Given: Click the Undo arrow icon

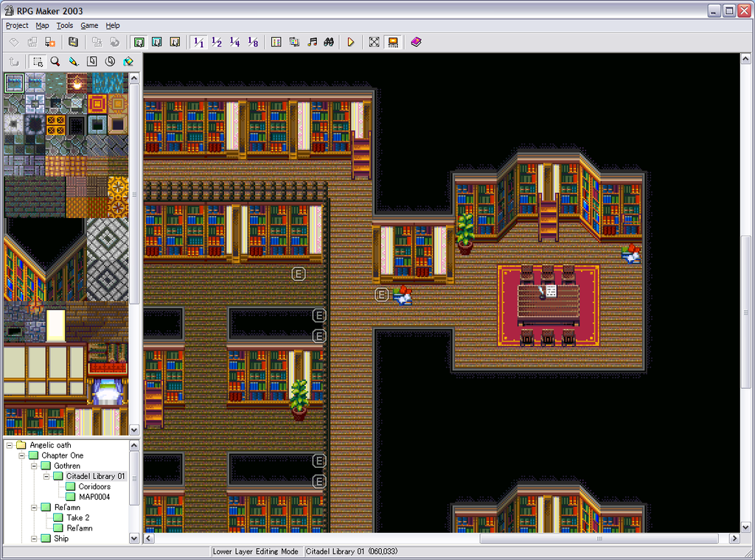Looking at the screenshot, I should pyautogui.click(x=14, y=62).
